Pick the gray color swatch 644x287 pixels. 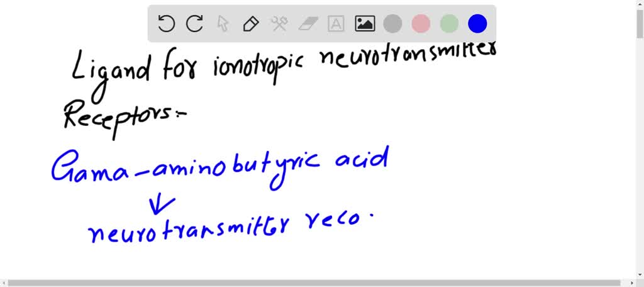392,24
